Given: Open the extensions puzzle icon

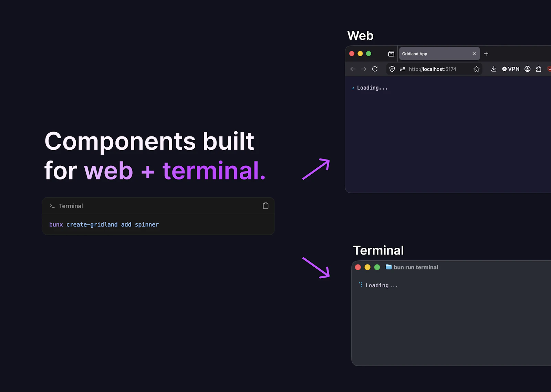Looking at the screenshot, I should coord(539,69).
